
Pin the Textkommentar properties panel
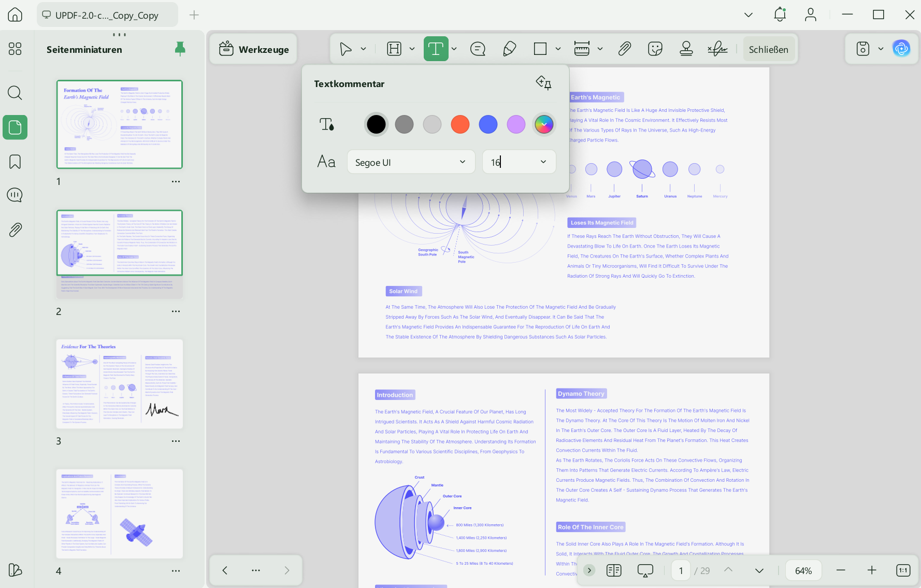(543, 83)
